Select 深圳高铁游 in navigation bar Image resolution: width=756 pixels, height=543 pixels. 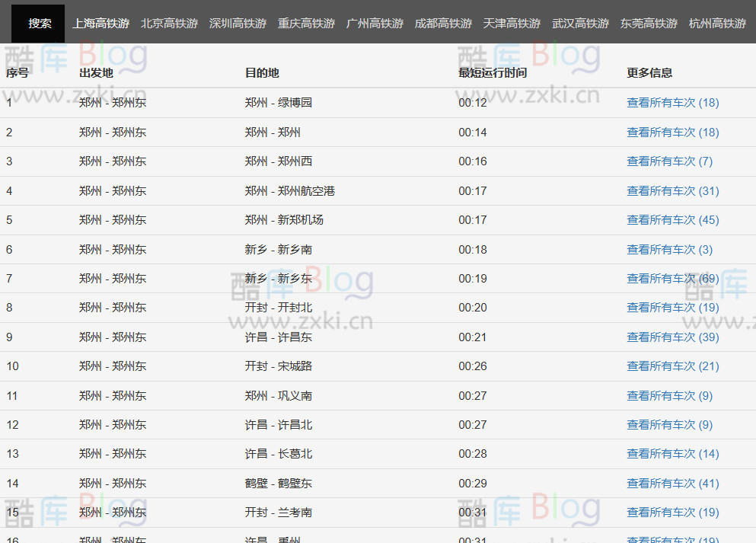point(238,24)
